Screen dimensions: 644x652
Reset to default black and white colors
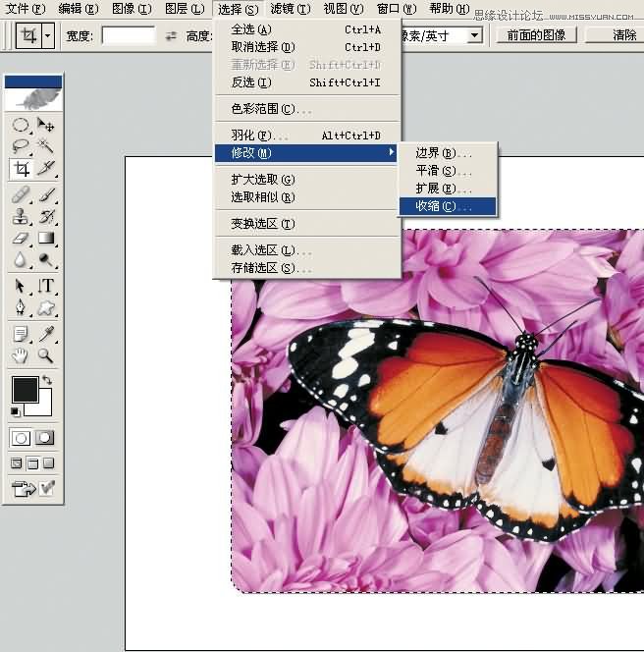16,411
